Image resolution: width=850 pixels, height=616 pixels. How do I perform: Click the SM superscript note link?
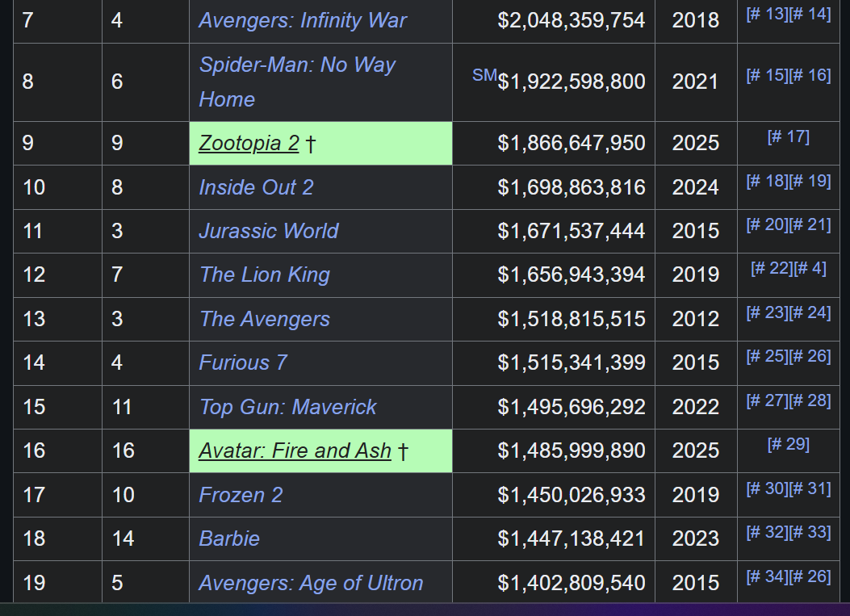[x=484, y=75]
